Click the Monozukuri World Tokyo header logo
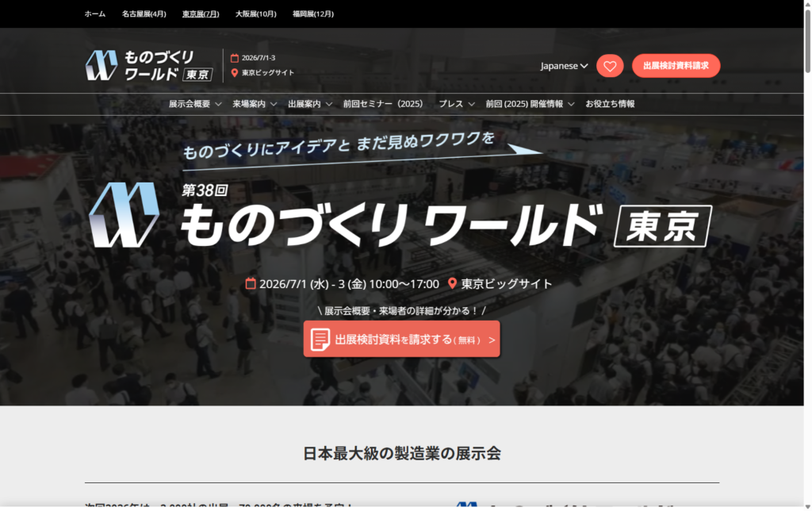812x511 pixels. [x=150, y=65]
